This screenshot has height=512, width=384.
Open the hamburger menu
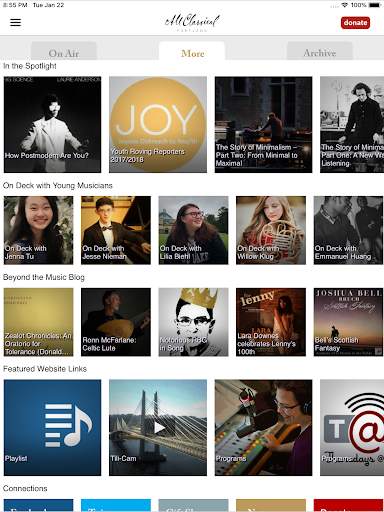[15, 22]
